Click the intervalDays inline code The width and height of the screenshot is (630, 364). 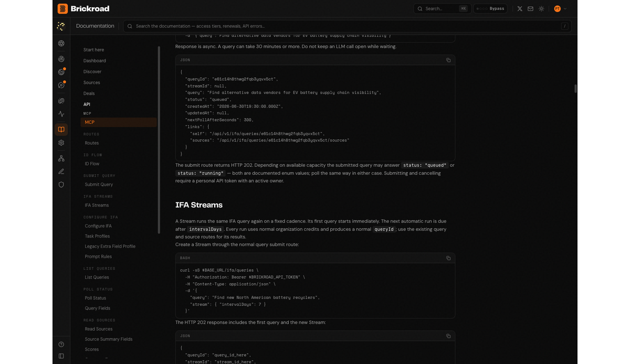point(206,229)
